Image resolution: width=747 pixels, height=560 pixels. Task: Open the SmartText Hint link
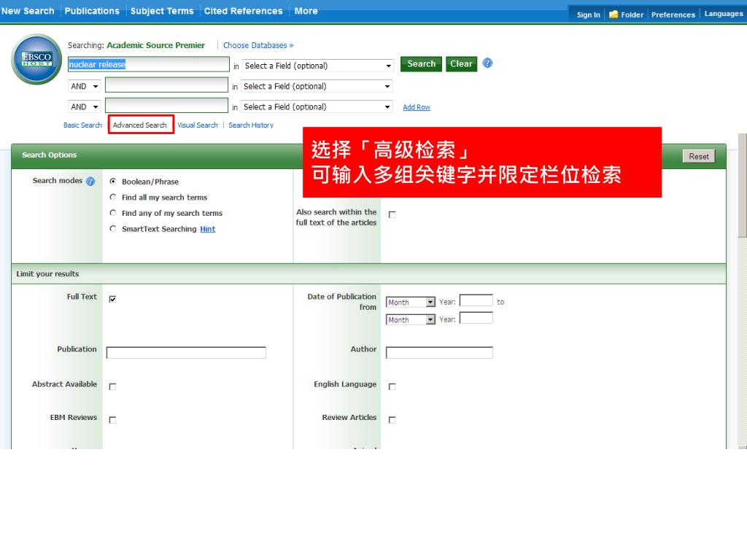208,229
